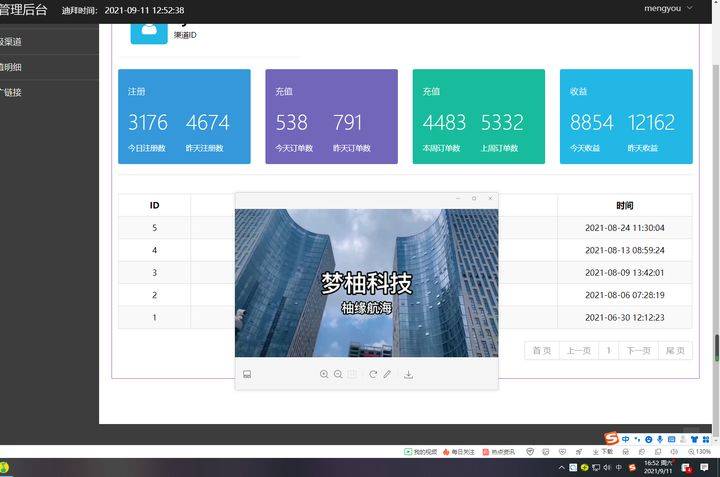Click the 下一页 pagination button
Viewport: 720px width, 477px height.
(x=638, y=350)
